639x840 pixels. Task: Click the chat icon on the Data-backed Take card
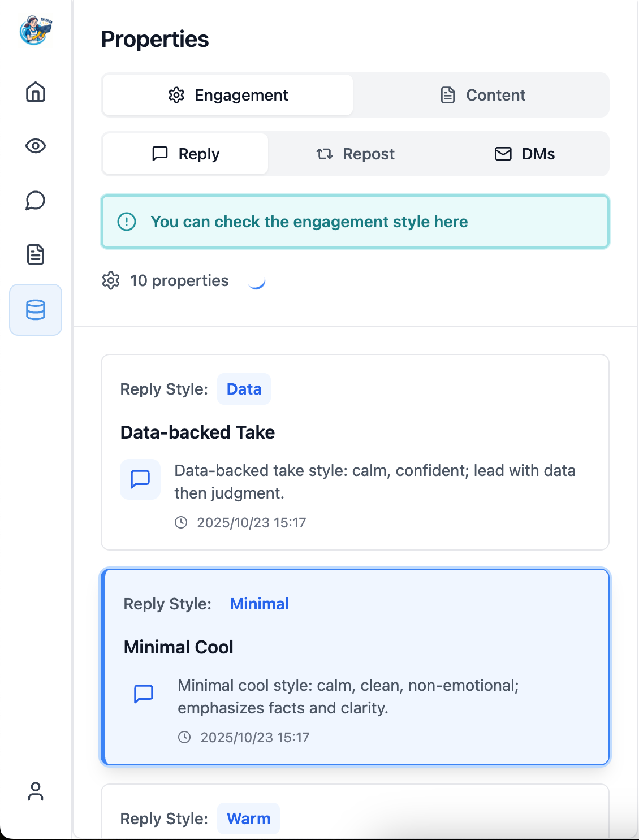(139, 479)
